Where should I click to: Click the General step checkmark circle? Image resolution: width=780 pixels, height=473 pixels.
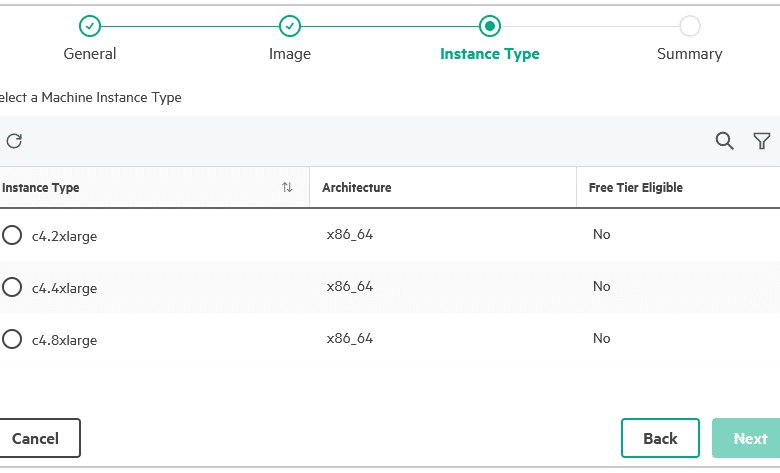tap(90, 26)
